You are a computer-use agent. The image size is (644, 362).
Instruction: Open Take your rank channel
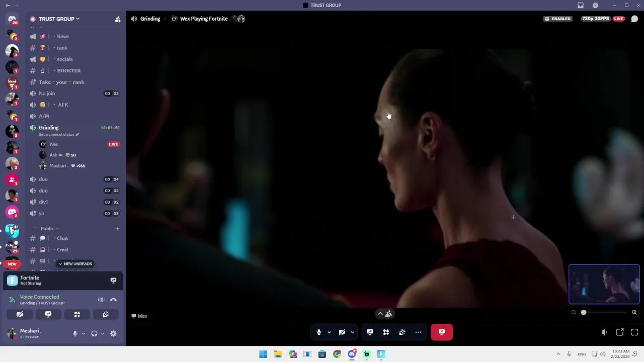[x=74, y=82]
